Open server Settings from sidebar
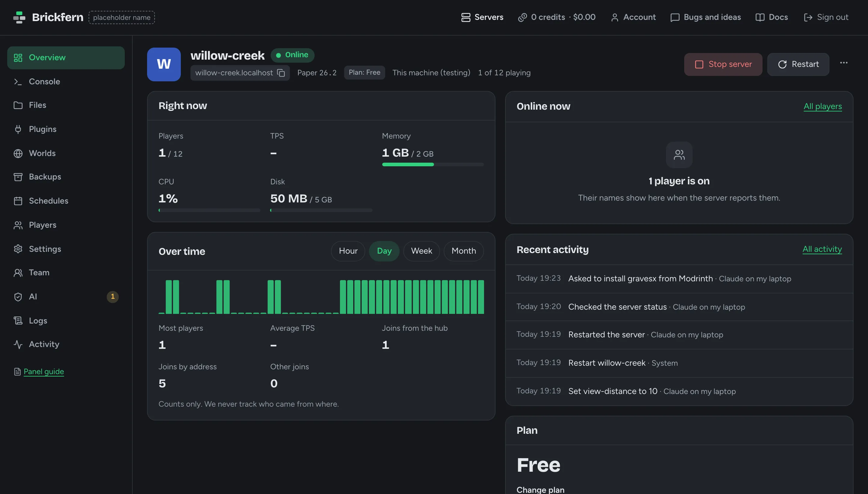 pos(66,249)
